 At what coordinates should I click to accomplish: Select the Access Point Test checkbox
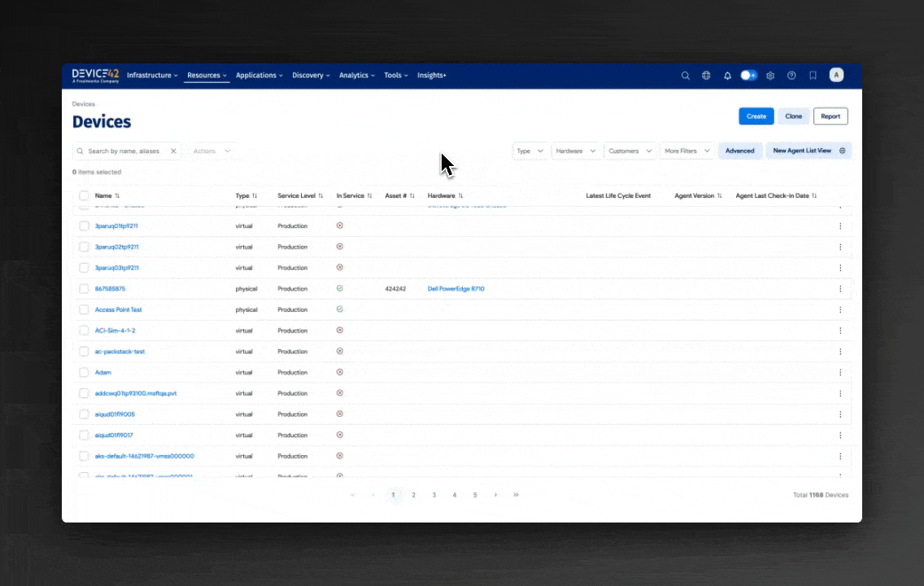pyautogui.click(x=84, y=310)
